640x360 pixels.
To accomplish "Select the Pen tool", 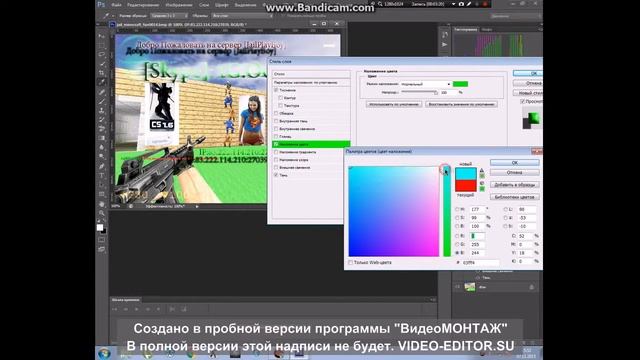I will (101, 167).
